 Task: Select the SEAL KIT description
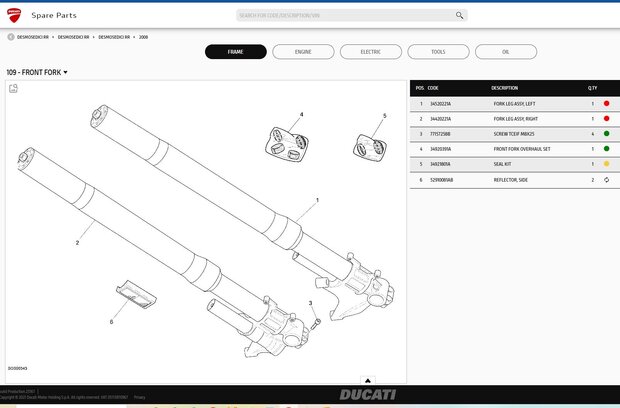pyautogui.click(x=502, y=164)
